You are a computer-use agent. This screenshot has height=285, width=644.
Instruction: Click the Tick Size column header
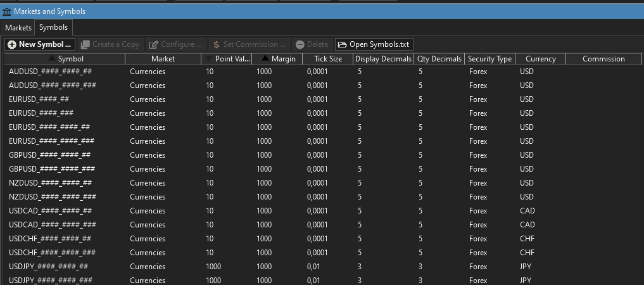327,59
